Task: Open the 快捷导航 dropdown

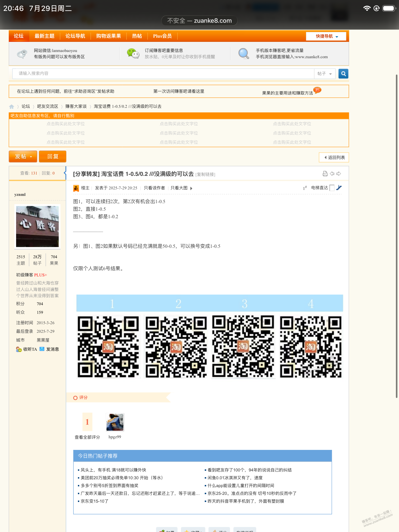Action: point(326,36)
